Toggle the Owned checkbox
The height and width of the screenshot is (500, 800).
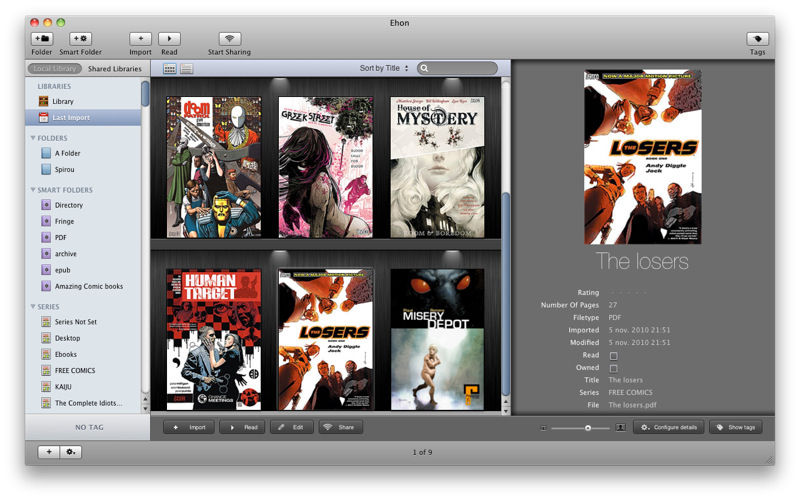[614, 368]
